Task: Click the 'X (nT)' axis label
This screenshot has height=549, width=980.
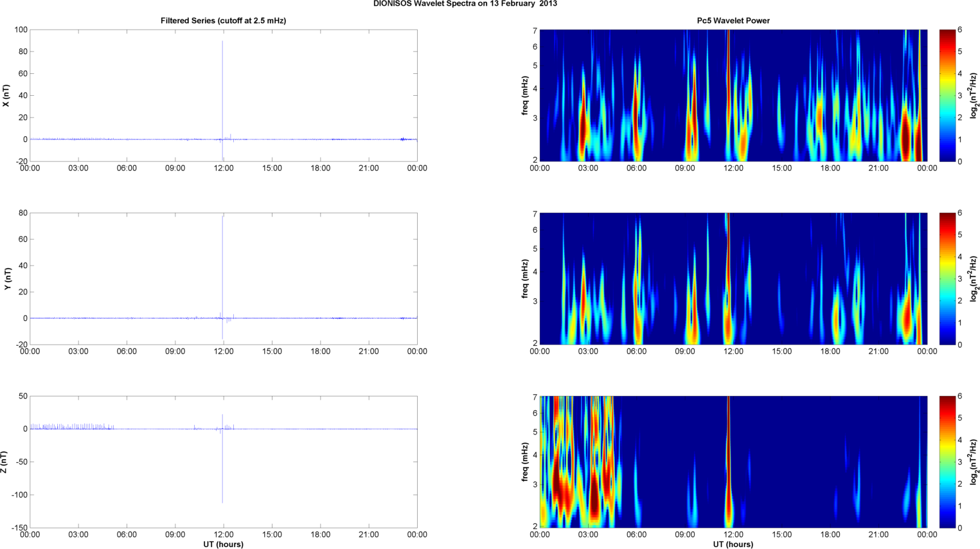Action: point(6,96)
